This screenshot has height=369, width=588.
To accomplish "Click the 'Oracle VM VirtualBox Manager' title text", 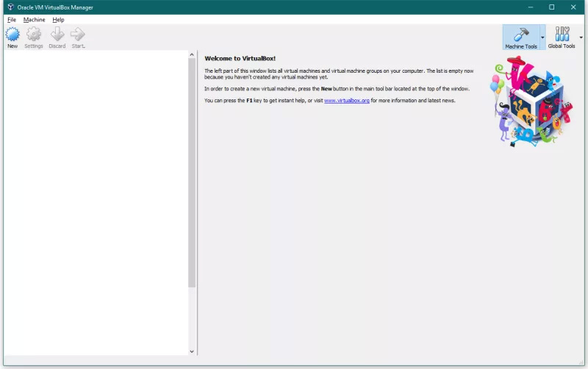I will (55, 7).
